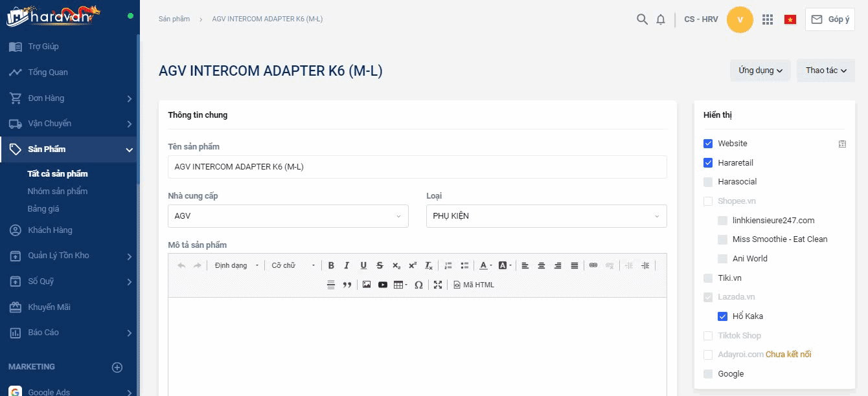Check the Harasocial checkbox

pos(708,182)
